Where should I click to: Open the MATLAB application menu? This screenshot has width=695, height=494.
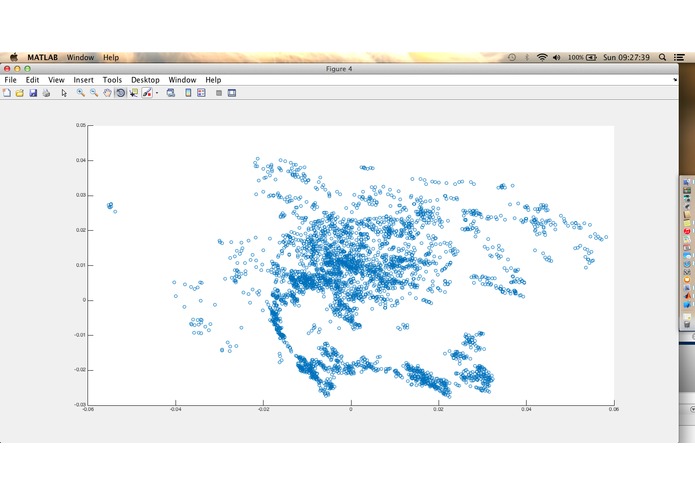pos(43,57)
